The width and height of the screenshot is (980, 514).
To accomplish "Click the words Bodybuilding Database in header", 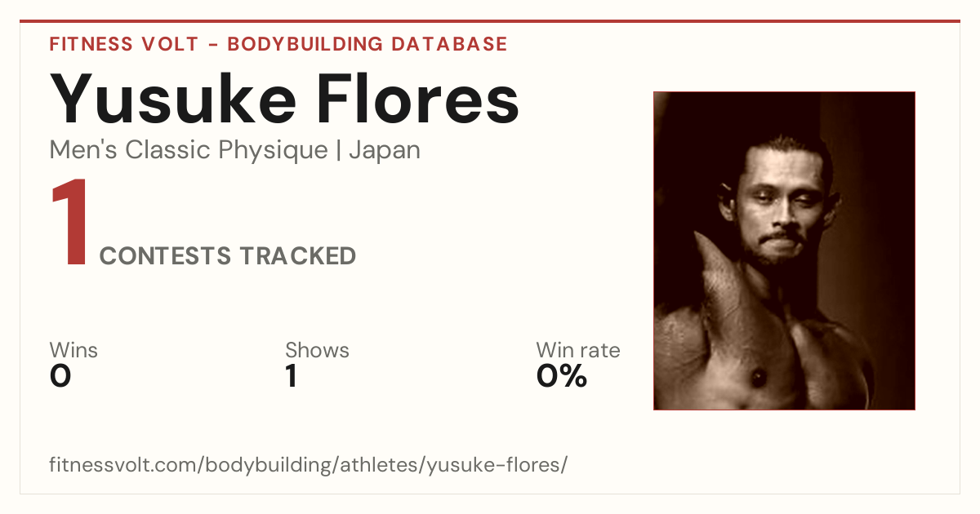I will 367,44.
